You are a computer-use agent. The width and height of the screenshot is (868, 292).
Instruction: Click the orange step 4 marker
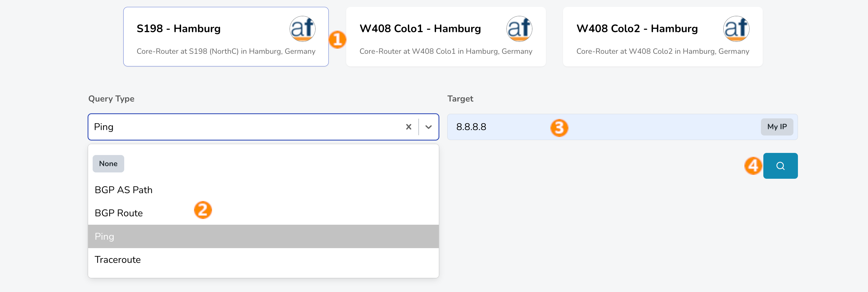point(753,166)
